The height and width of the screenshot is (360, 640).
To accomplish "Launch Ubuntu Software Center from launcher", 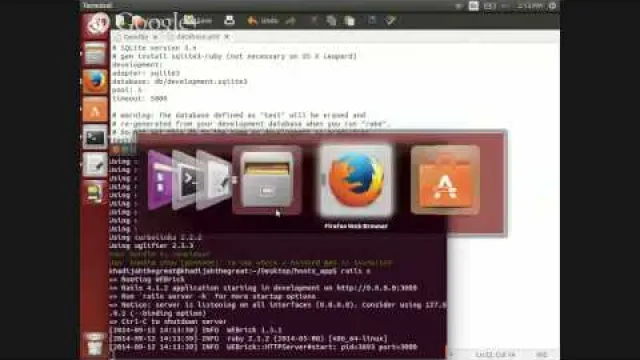I will coord(95,109).
